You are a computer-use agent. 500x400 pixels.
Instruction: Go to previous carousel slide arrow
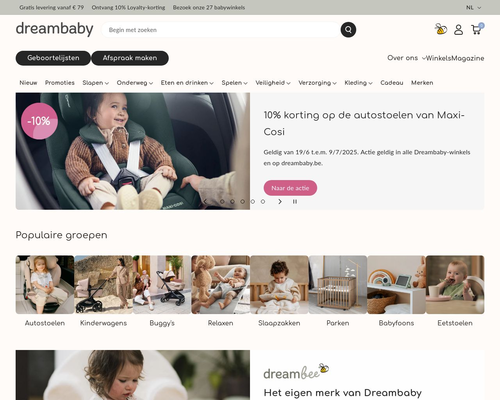(x=205, y=201)
